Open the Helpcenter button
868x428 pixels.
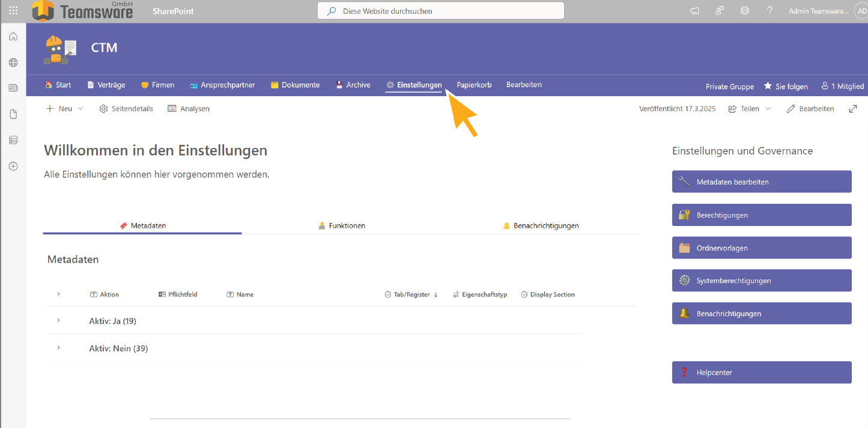[761, 372]
